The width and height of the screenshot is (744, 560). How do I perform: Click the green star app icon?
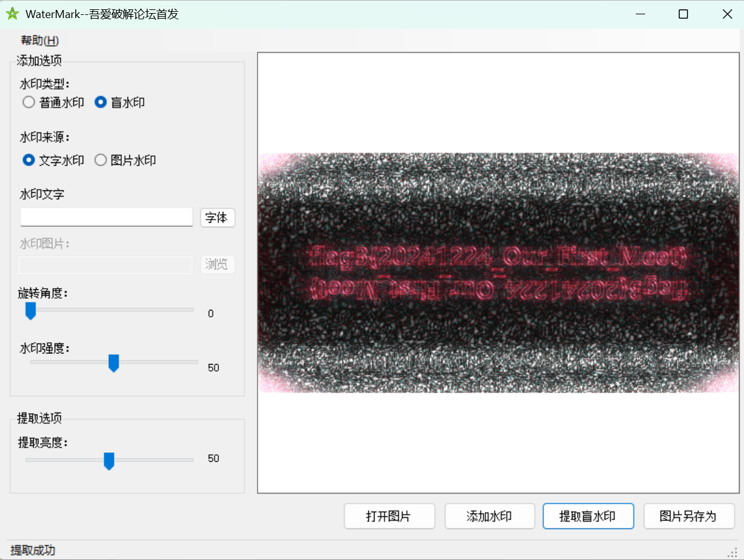(x=12, y=14)
